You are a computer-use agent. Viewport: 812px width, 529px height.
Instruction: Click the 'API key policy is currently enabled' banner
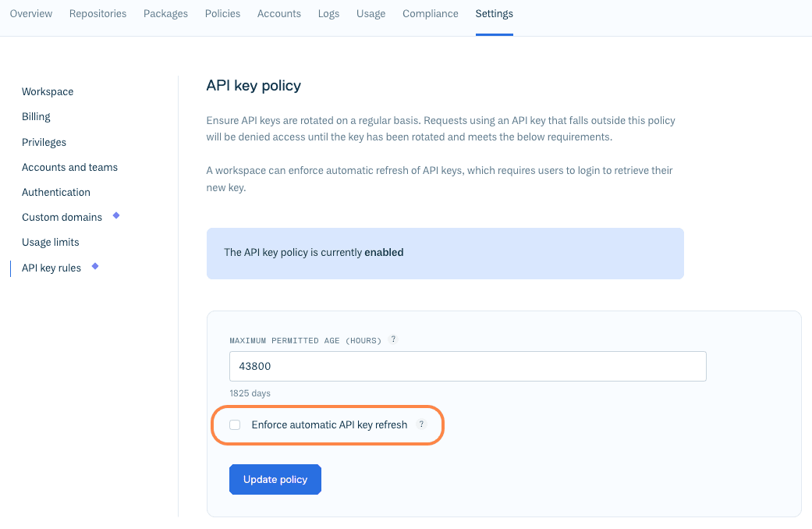pos(445,254)
